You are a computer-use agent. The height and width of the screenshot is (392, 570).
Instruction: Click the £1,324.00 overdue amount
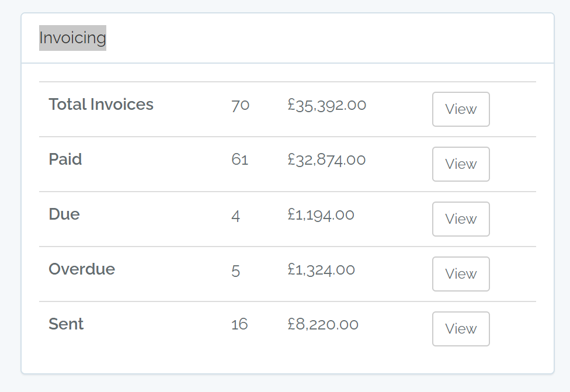coord(321,270)
